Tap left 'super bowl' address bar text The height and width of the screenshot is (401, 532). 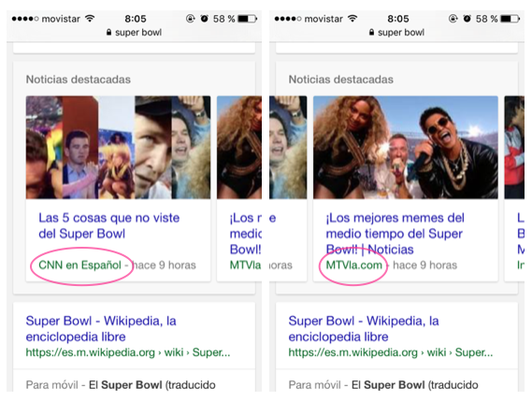(x=138, y=33)
